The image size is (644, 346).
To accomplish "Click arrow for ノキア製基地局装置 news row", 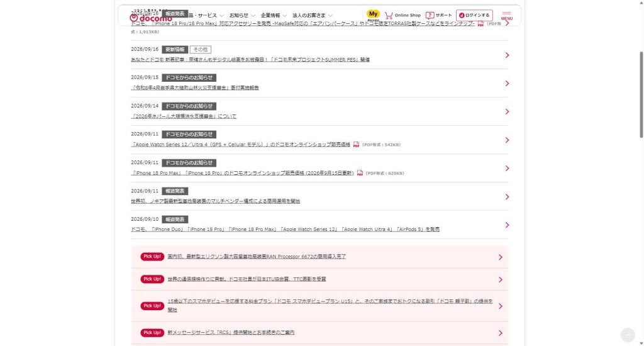I will click(x=508, y=197).
